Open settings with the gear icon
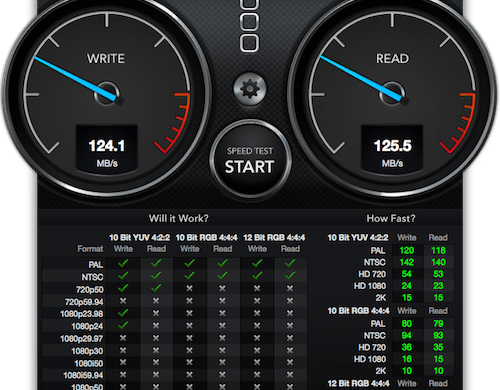 250,89
